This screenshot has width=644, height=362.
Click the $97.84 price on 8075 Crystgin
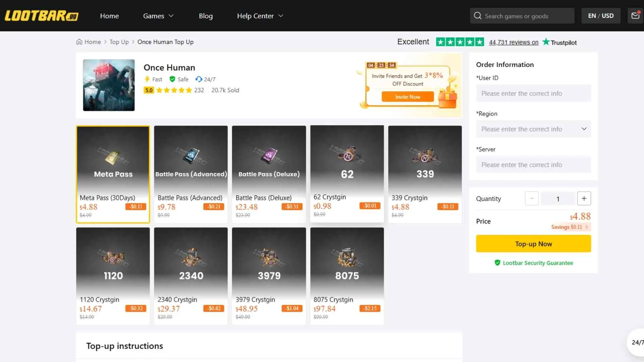click(324, 309)
